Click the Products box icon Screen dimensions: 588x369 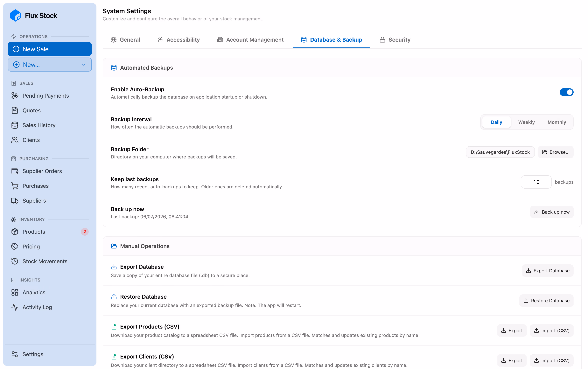(15, 232)
